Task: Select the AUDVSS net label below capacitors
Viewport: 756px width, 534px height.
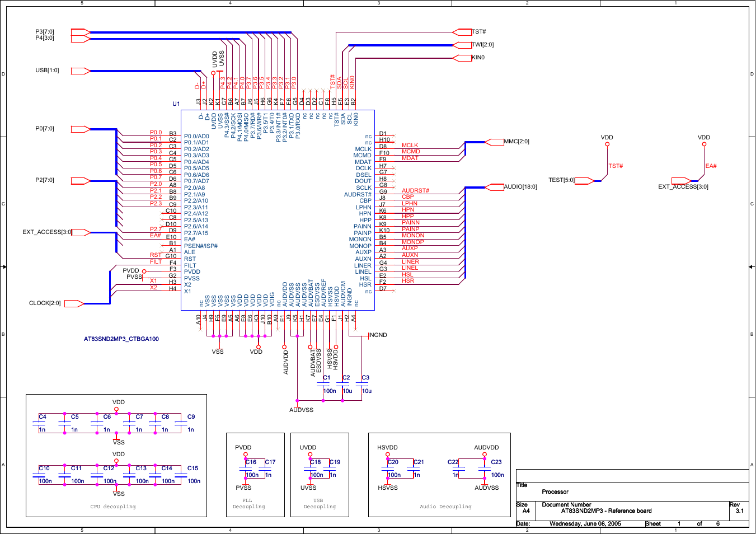Action: [302, 410]
